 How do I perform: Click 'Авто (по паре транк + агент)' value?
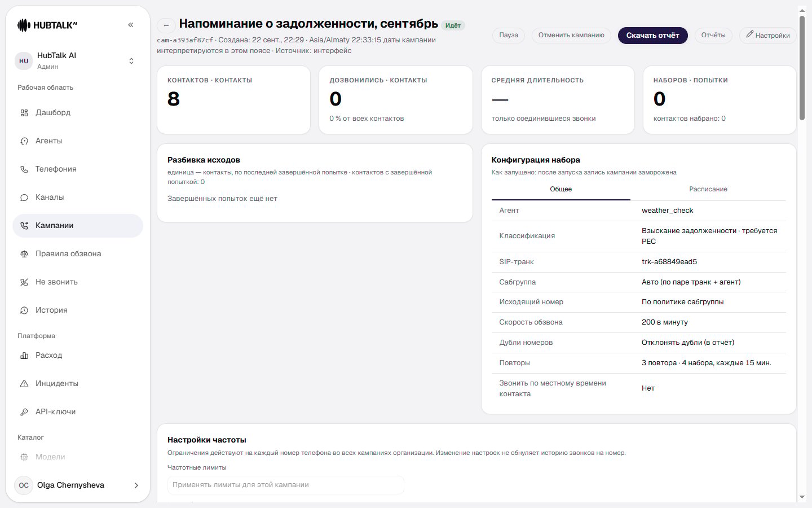(691, 282)
